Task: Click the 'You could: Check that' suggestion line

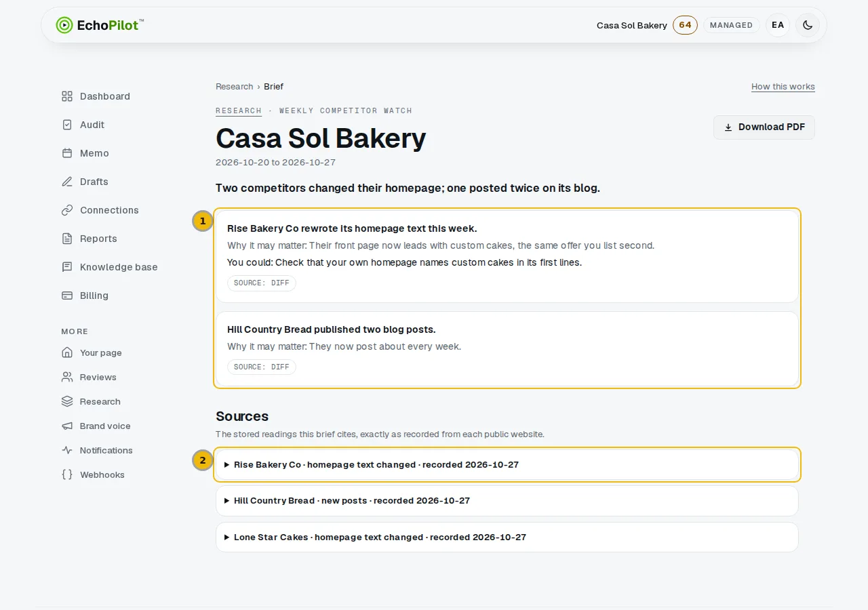Action: (404, 262)
